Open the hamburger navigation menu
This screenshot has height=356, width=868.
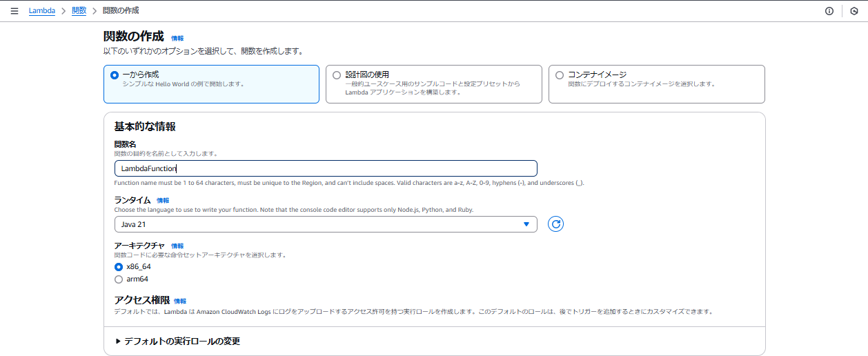[14, 11]
